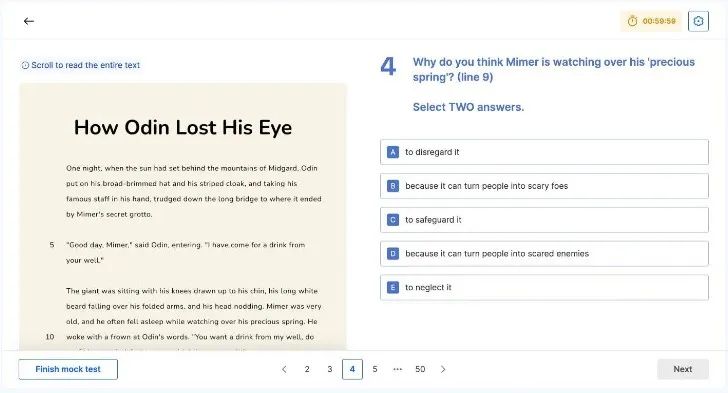Select answer C to safeguard it
This screenshot has width=728, height=393.
544,220
